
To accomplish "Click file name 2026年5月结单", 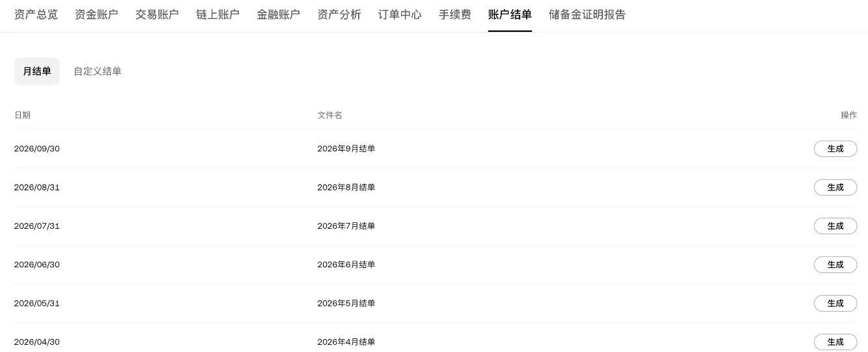I will click(346, 303).
